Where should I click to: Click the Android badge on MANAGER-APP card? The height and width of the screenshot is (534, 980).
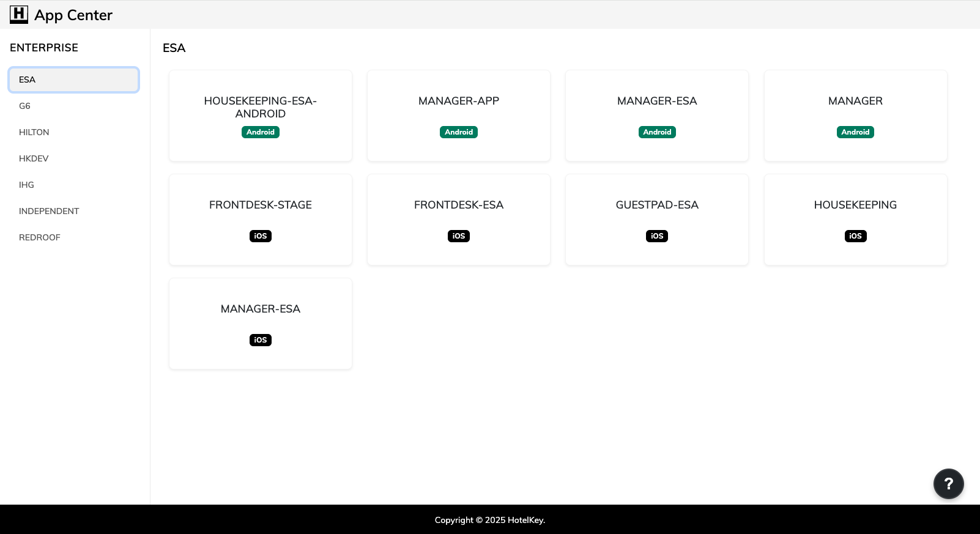(x=459, y=132)
